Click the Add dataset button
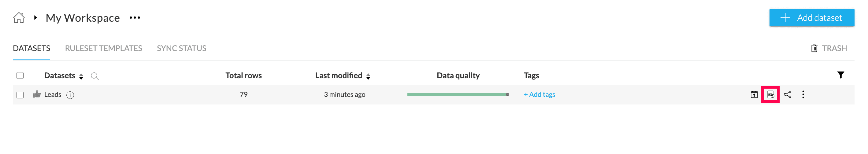This screenshot has width=868, height=154. pyautogui.click(x=811, y=18)
